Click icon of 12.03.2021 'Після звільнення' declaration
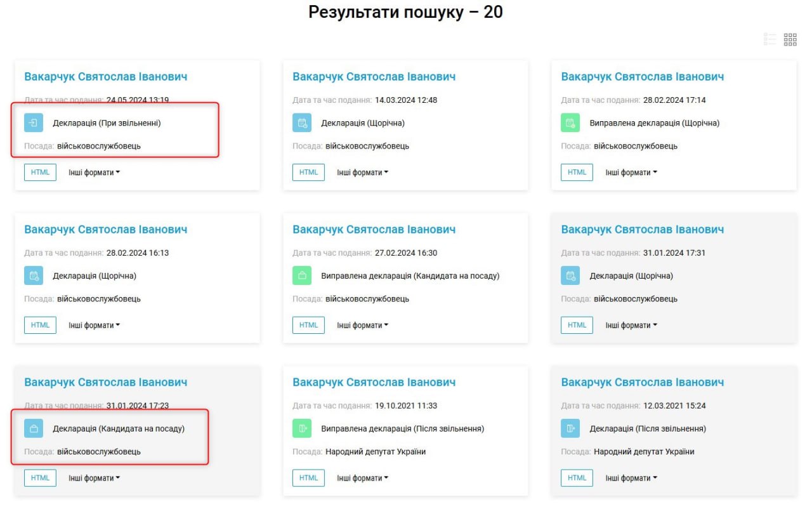 click(570, 429)
